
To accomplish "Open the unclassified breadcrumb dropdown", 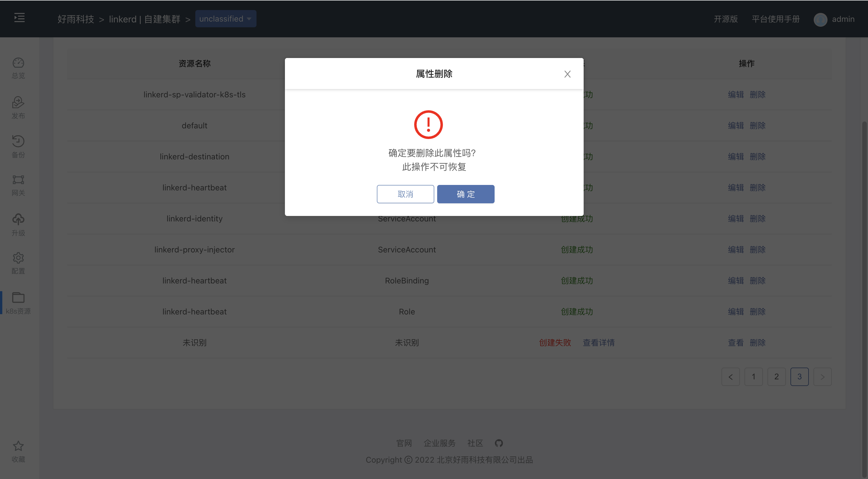I will click(x=225, y=19).
